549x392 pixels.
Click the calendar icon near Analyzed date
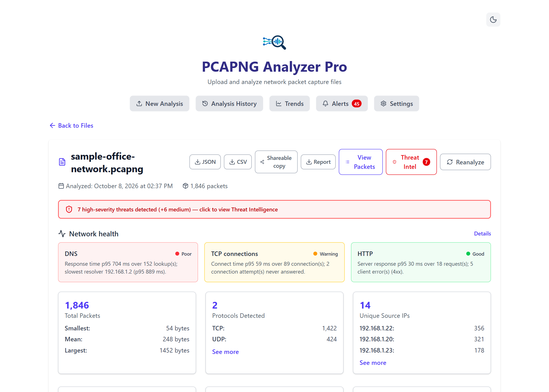pyautogui.click(x=61, y=186)
